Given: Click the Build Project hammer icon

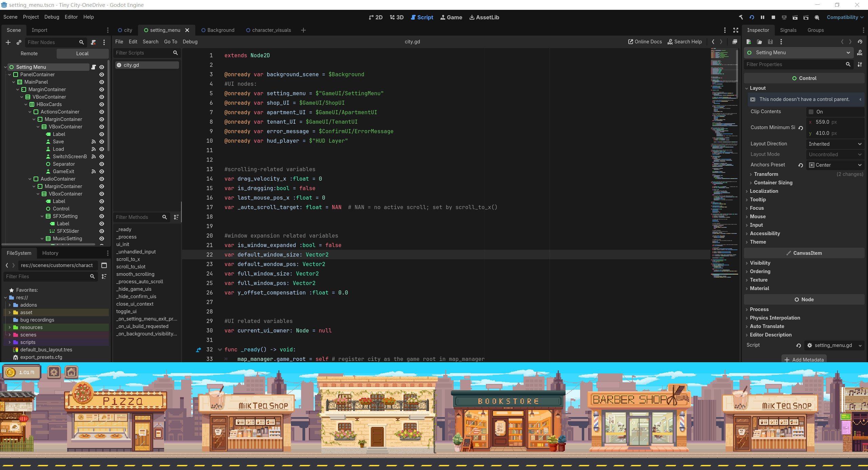Looking at the screenshot, I should (x=741, y=17).
